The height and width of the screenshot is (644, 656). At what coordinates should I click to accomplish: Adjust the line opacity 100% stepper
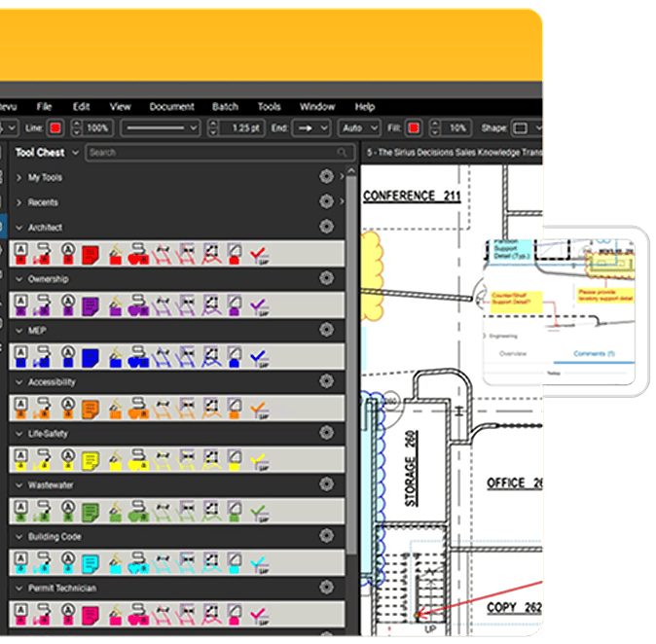76,128
